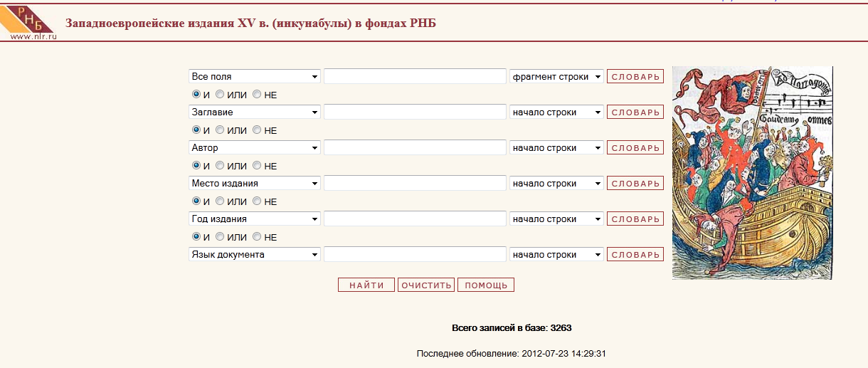868x368 pixels.
Task: Click the ship of fools illustration
Action: pos(752,173)
